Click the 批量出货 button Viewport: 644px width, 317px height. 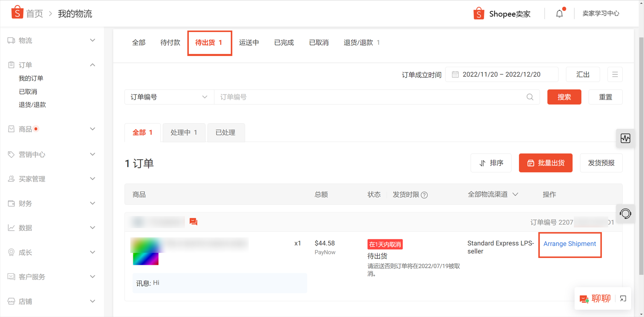pyautogui.click(x=545, y=163)
